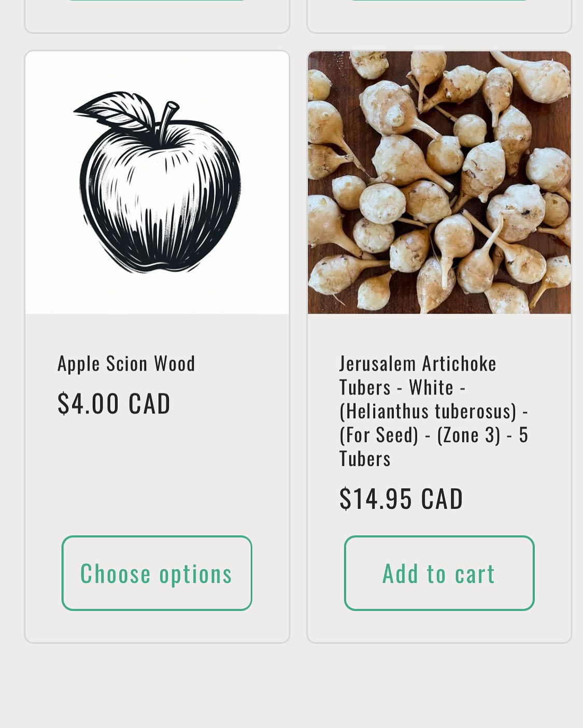Click the Choose options button
Image resolution: width=583 pixels, height=728 pixels.
pos(157,573)
